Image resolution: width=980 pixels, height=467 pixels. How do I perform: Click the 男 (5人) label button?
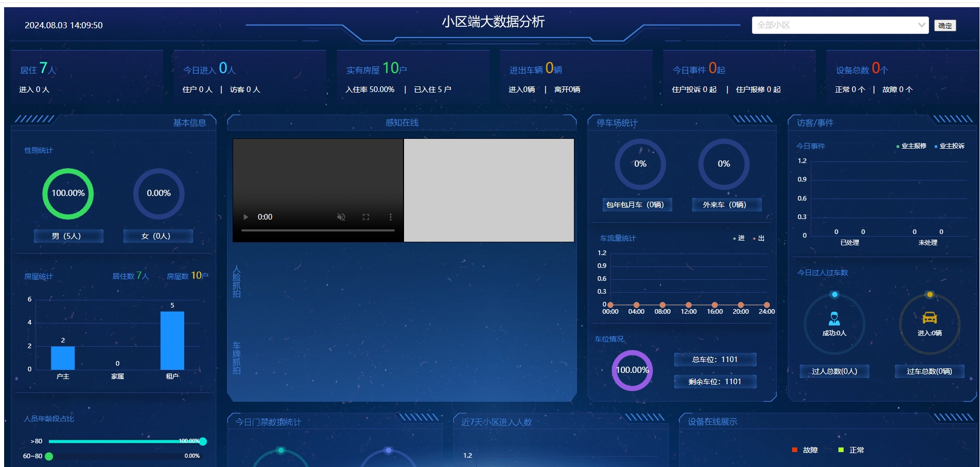pos(68,236)
